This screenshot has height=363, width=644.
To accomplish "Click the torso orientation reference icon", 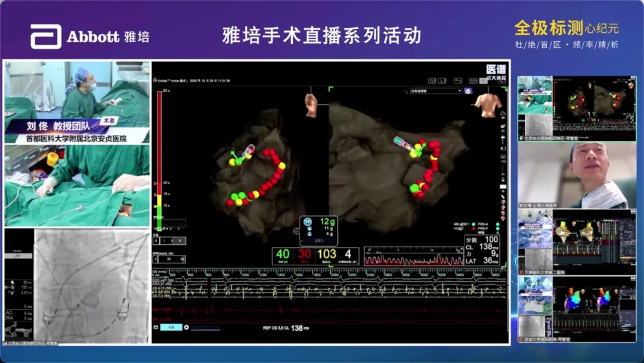I will click(487, 104).
